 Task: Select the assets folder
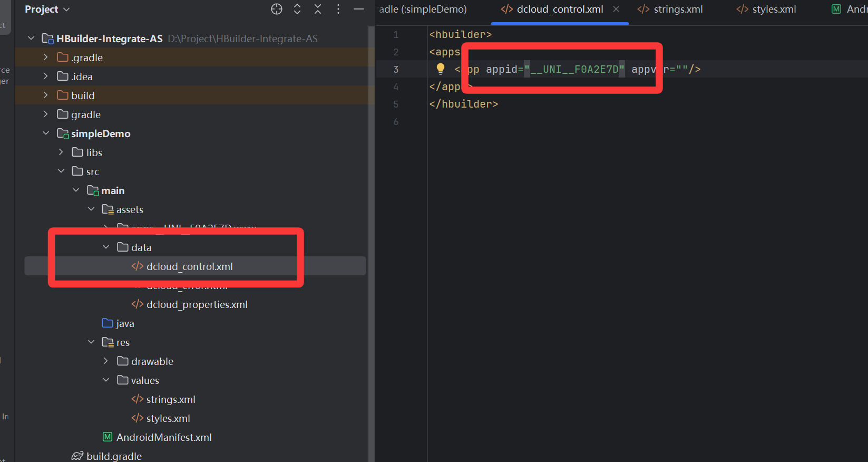tap(130, 209)
